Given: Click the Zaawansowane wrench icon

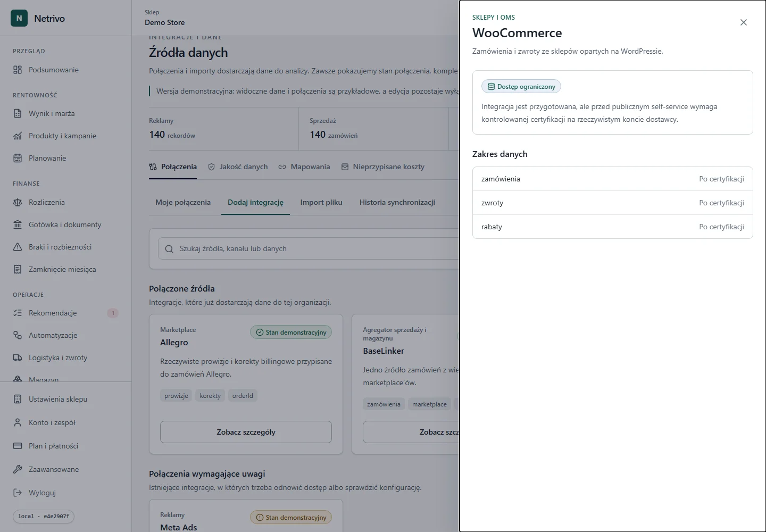Looking at the screenshot, I should [18, 469].
